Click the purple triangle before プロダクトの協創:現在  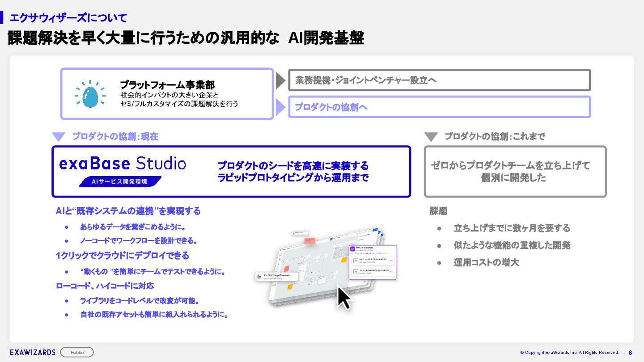[x=59, y=137]
